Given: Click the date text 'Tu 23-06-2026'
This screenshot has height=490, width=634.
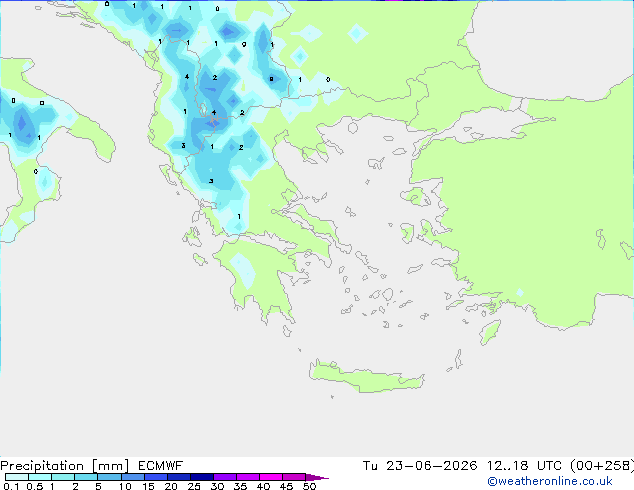Looking at the screenshot, I should coord(420,466).
